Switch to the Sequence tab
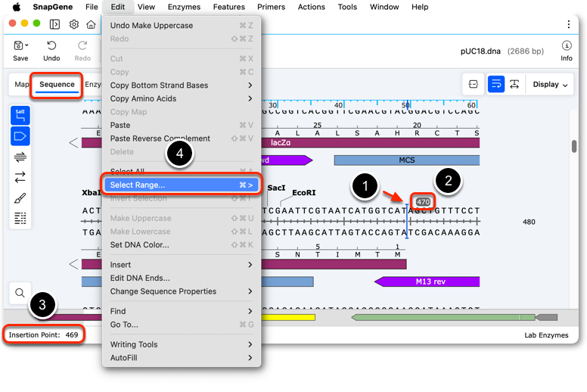Viewport: 587px width, 392px height. (57, 85)
